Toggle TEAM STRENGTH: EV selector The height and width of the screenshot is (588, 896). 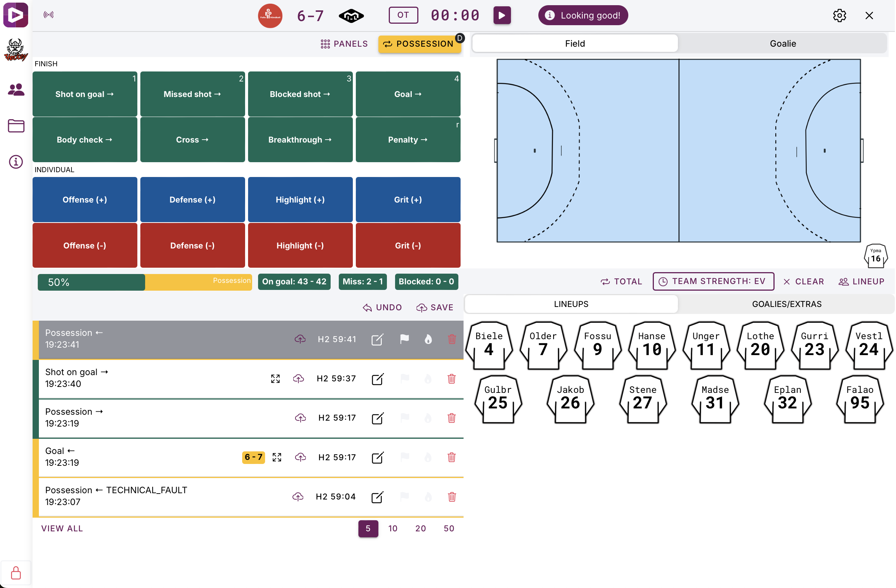pos(713,281)
